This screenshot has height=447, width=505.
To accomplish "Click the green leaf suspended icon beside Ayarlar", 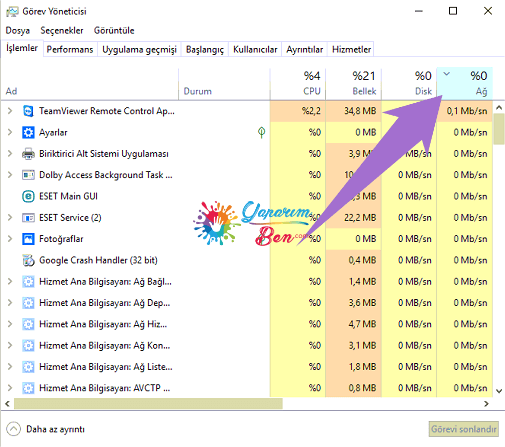I will coord(262,132).
